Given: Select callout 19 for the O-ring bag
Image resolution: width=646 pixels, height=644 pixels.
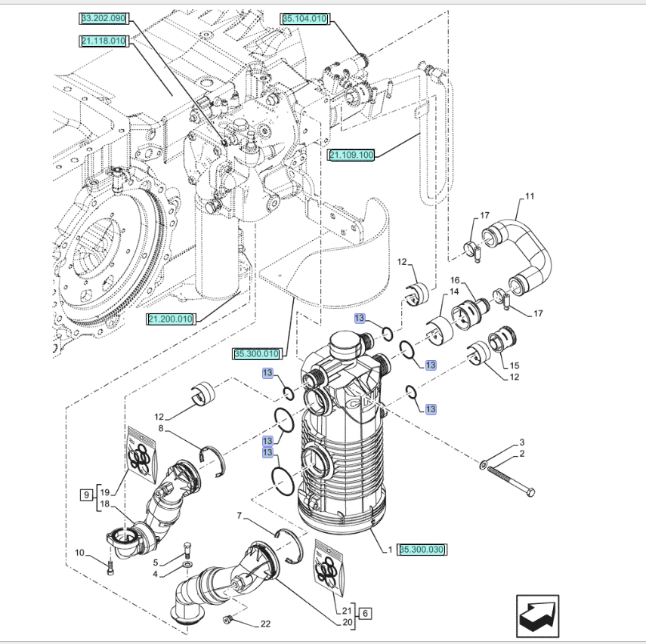Looking at the screenshot, I should coord(105,492).
